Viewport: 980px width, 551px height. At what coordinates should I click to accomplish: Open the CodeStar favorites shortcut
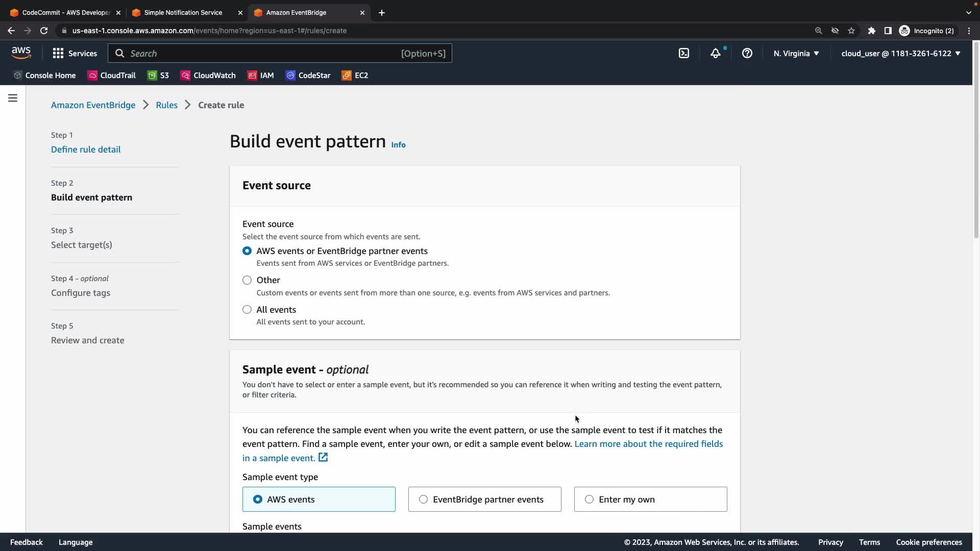point(308,76)
